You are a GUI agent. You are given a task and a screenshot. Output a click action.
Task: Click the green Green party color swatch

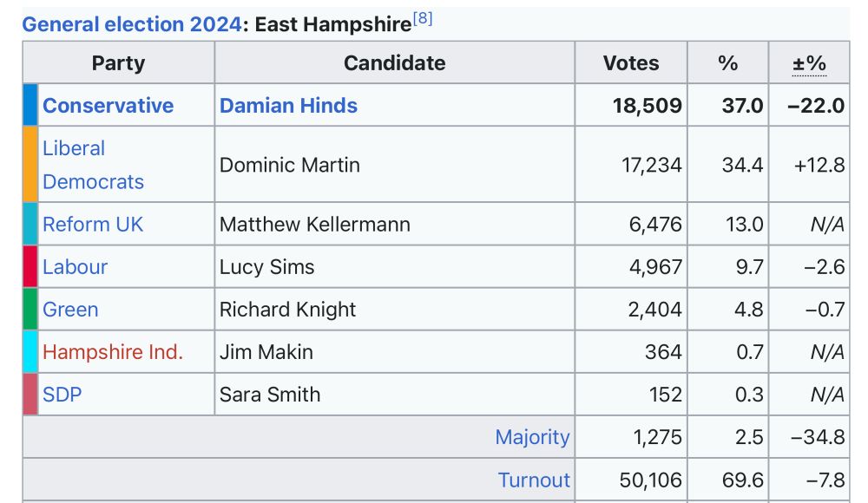click(x=30, y=309)
